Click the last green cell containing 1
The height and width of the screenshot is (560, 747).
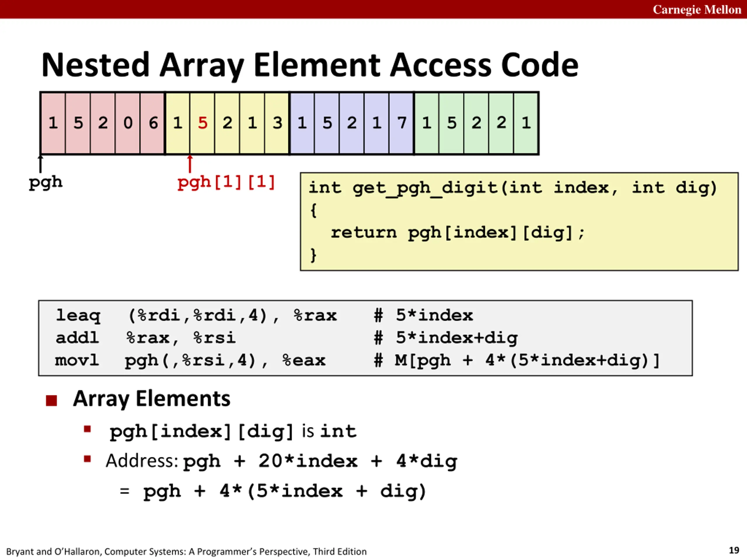[x=526, y=123]
